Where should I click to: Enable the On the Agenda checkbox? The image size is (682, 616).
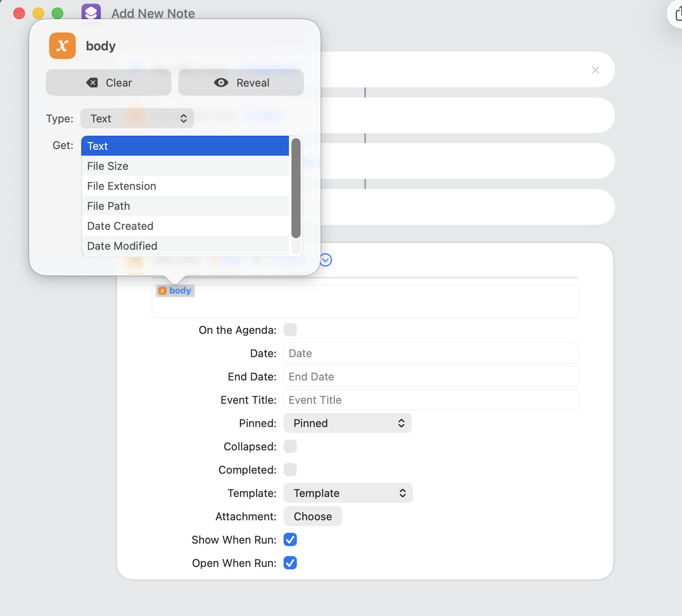click(x=290, y=330)
